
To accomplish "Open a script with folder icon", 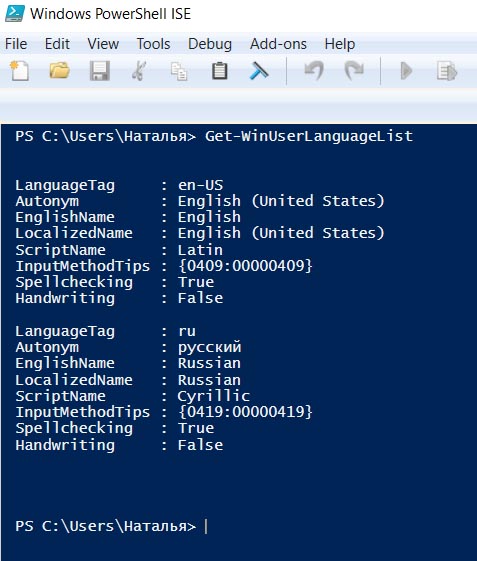I will pos(59,70).
